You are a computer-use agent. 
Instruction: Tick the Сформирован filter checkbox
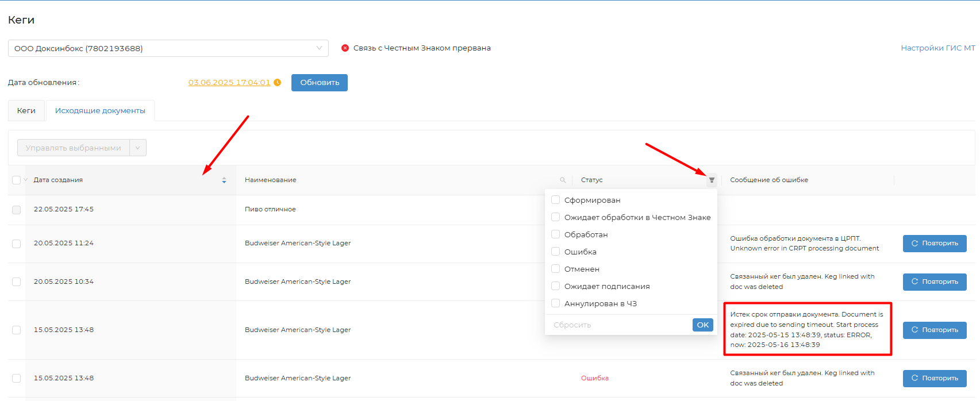555,200
